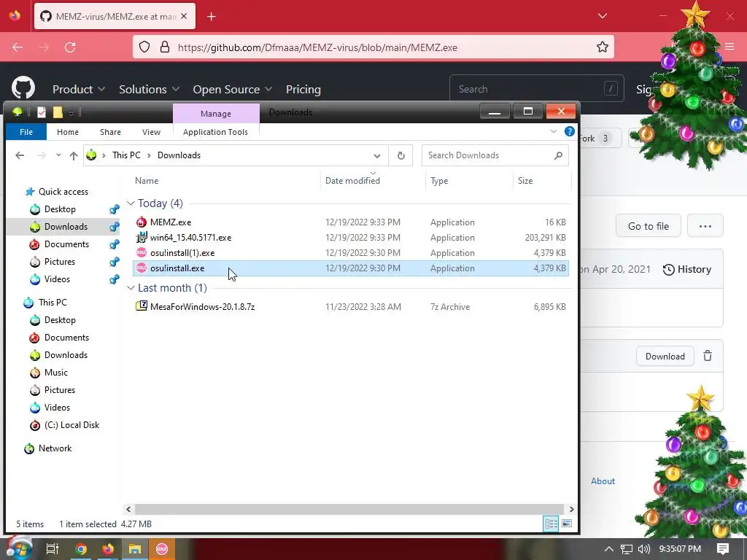Select This PC in navigation pane
Image resolution: width=747 pixels, height=560 pixels.
click(x=53, y=303)
